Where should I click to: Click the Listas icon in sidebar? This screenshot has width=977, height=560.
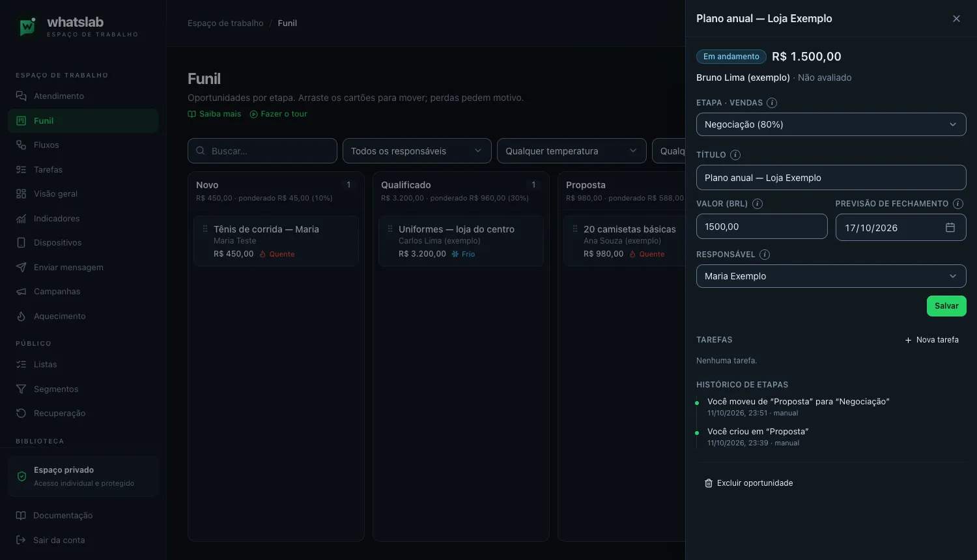coord(21,365)
